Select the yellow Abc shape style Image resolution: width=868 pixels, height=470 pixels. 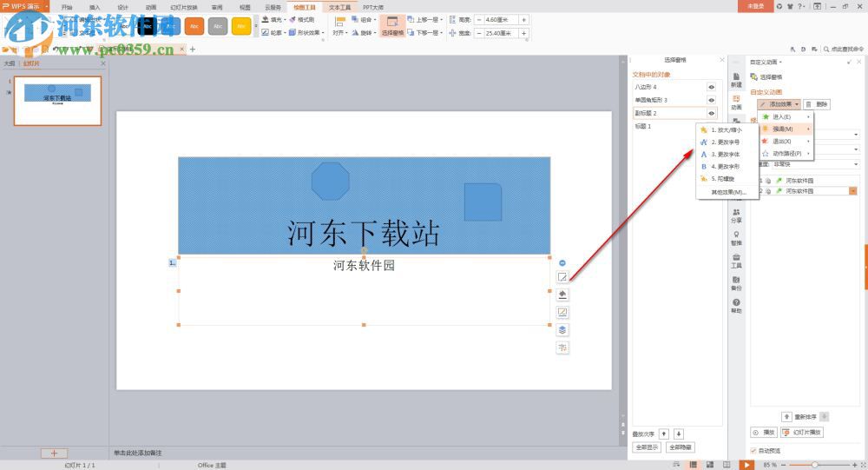pyautogui.click(x=240, y=26)
